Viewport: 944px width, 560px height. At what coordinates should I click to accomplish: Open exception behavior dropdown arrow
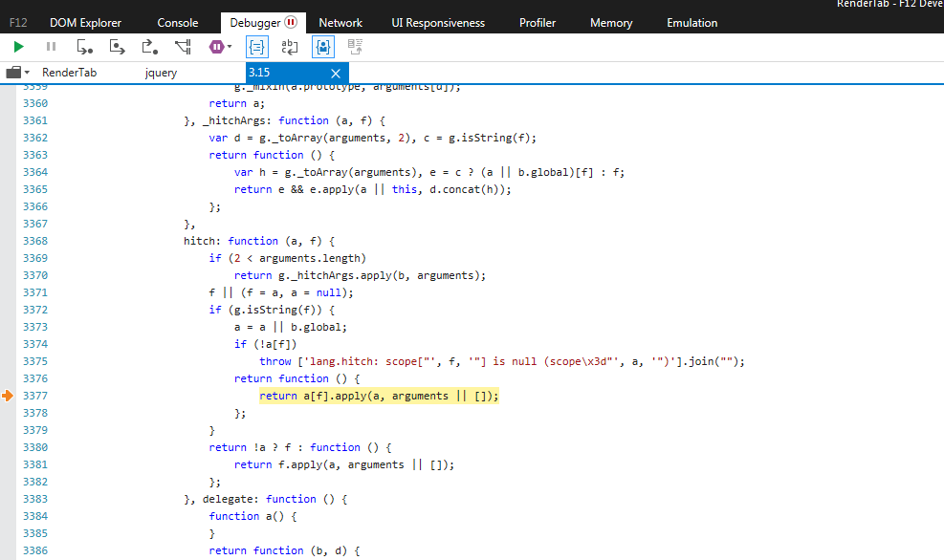(x=230, y=47)
